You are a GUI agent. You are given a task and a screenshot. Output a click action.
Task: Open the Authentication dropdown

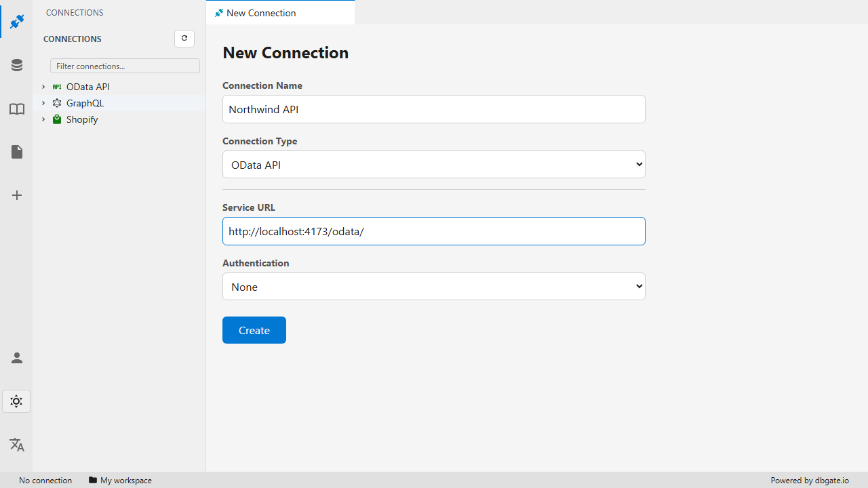434,287
